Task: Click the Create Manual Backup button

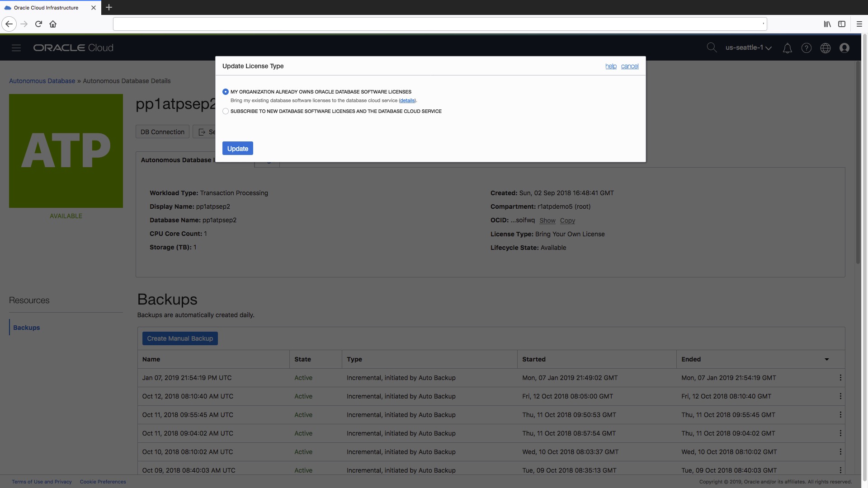Action: 179,338
